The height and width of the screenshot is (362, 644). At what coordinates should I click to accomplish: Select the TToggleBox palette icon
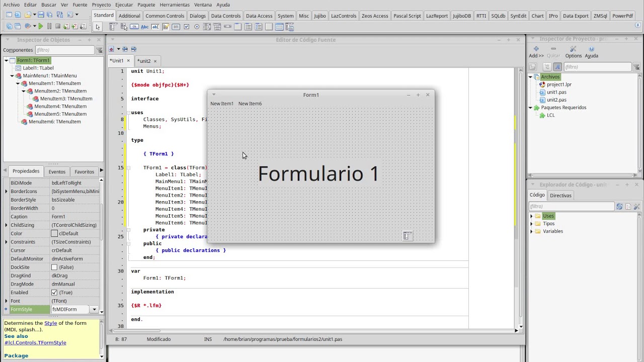[x=176, y=27]
